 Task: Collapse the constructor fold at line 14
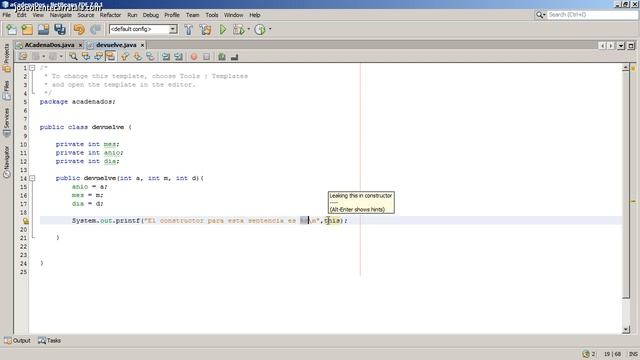[32, 178]
